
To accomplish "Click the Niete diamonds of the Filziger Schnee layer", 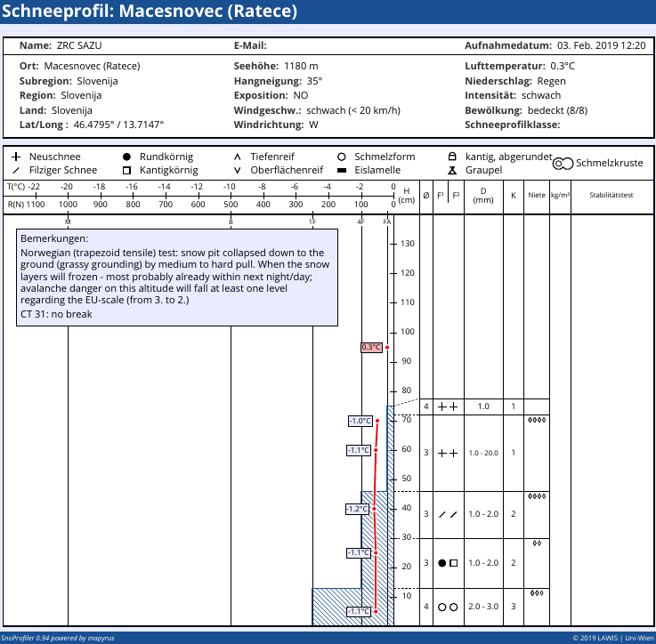I will [537, 496].
